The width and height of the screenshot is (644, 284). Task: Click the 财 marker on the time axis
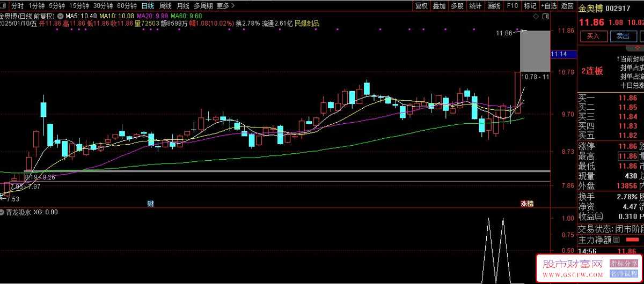pos(151,204)
